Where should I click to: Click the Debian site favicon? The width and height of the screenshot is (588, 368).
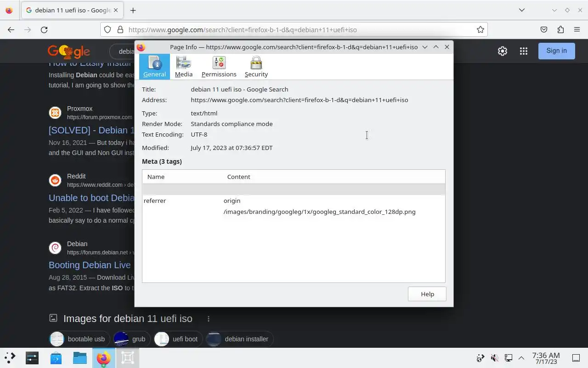[x=55, y=248]
